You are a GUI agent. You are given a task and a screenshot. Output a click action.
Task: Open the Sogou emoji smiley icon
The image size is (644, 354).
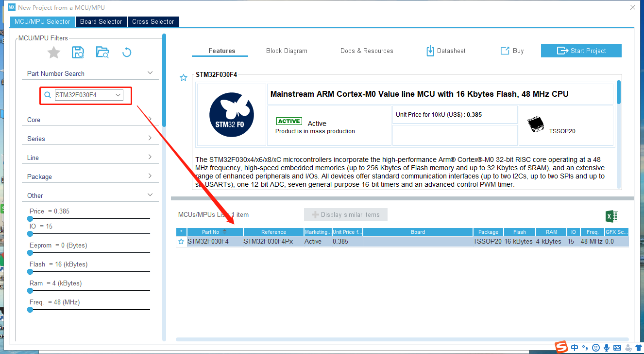(596, 348)
